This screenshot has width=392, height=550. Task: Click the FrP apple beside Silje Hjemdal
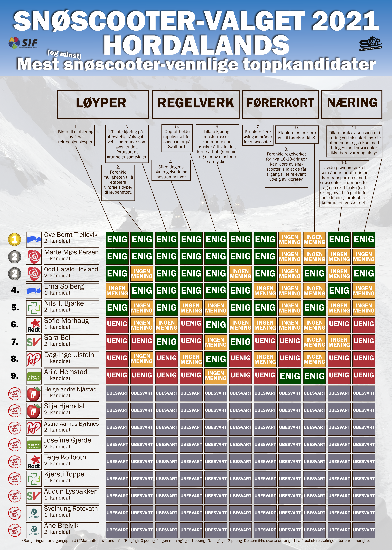(x=34, y=411)
